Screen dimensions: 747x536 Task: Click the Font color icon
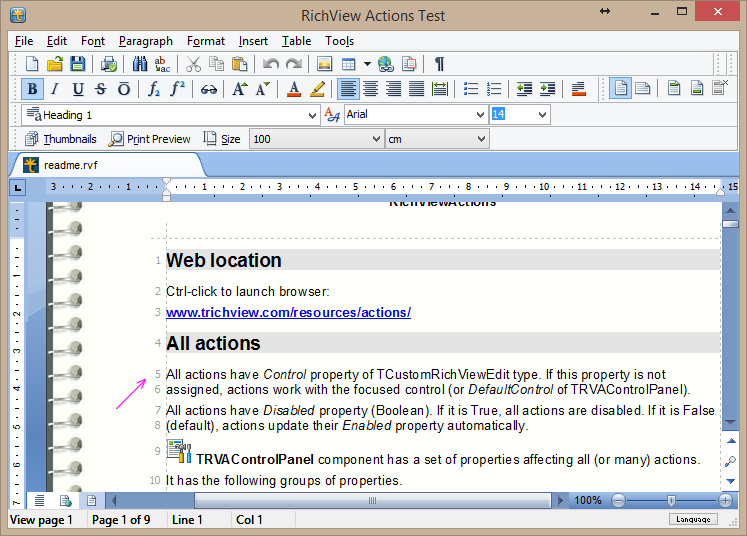click(294, 89)
